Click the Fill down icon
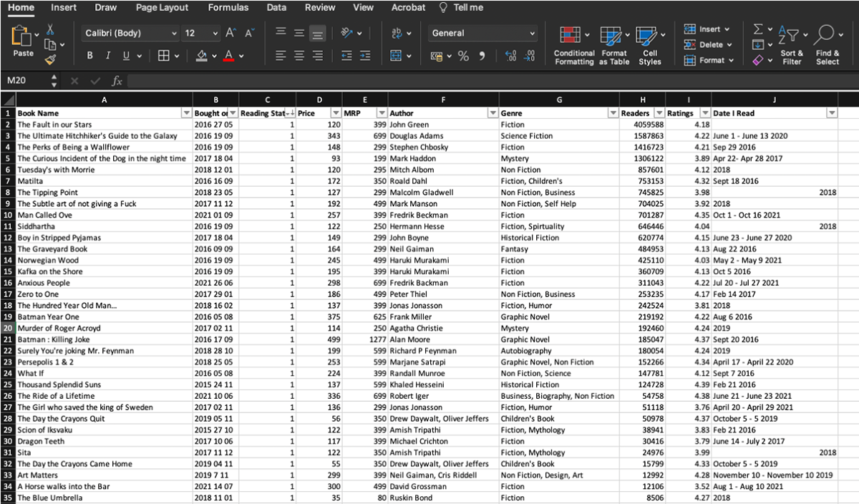This screenshot has height=504, width=859. [x=758, y=44]
